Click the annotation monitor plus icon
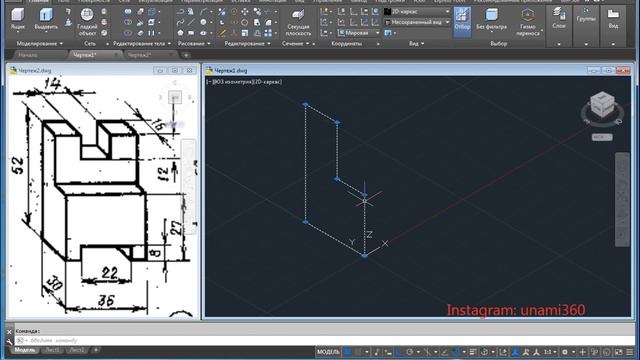The image size is (640, 360). pyautogui.click(x=583, y=351)
